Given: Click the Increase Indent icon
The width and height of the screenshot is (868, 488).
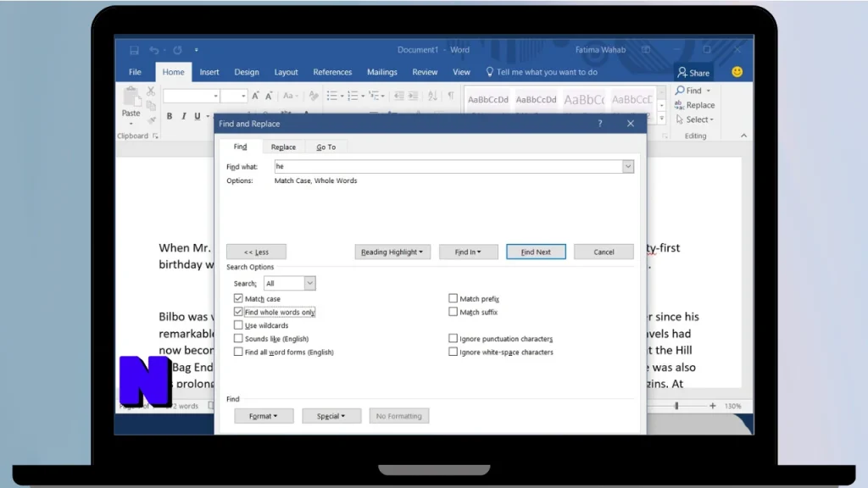Looking at the screenshot, I should [413, 96].
